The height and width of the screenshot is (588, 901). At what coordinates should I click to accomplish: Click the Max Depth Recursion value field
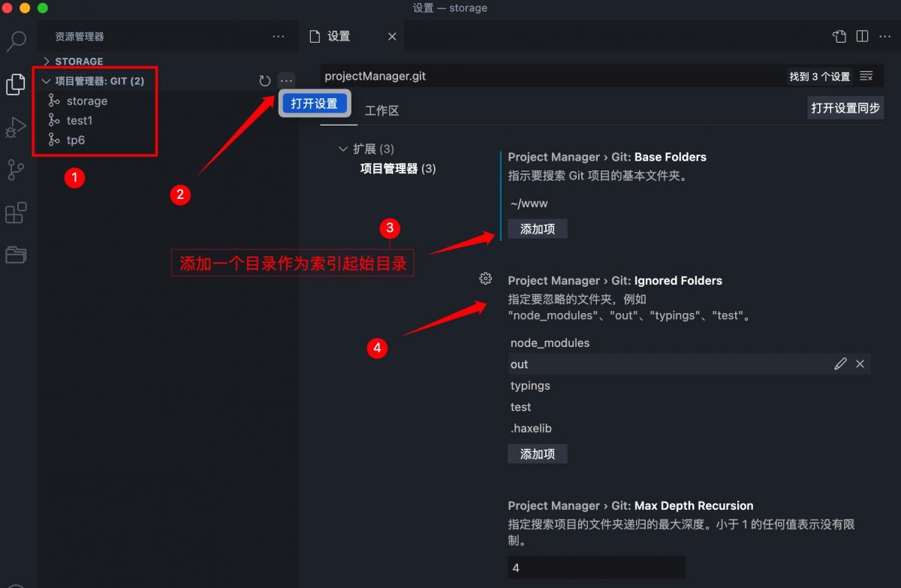pos(596,568)
